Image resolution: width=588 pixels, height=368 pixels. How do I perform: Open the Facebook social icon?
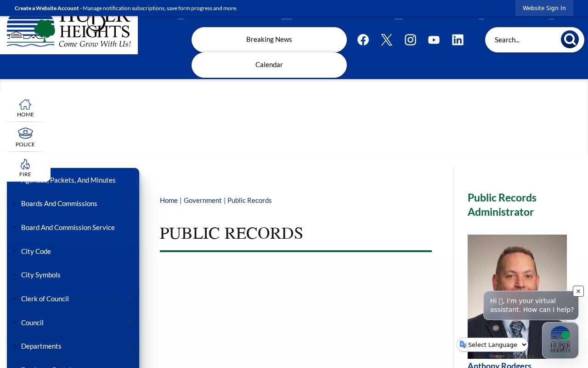coord(363,40)
